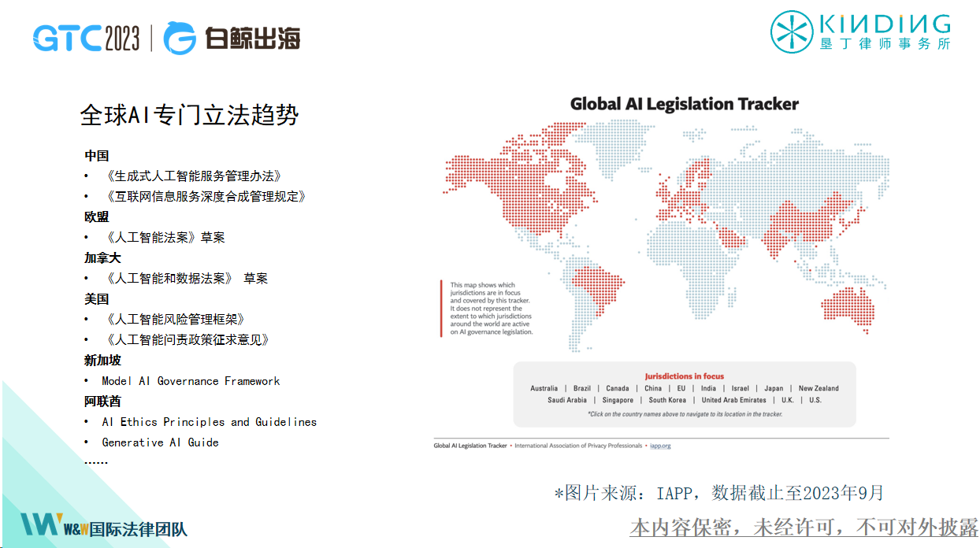This screenshot has height=548, width=980.
Task: Click South Korea jurisdiction name
Action: pos(667,400)
